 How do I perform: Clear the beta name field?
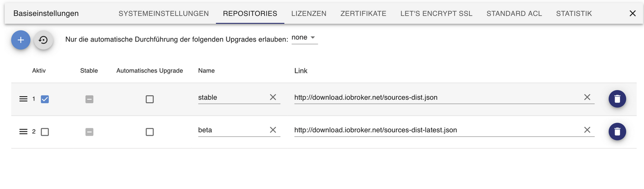[273, 130]
